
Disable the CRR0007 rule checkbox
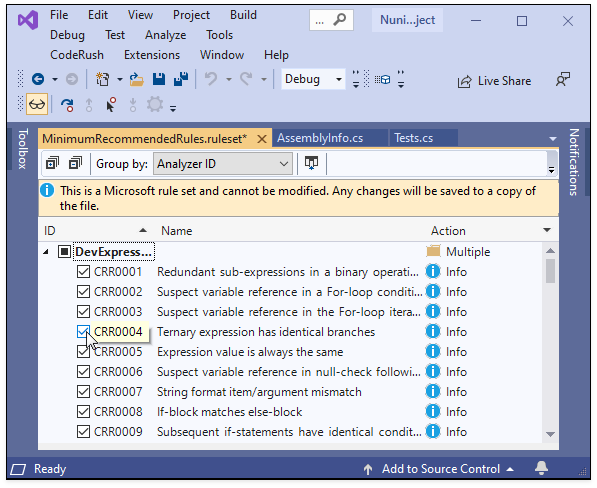click(x=83, y=391)
